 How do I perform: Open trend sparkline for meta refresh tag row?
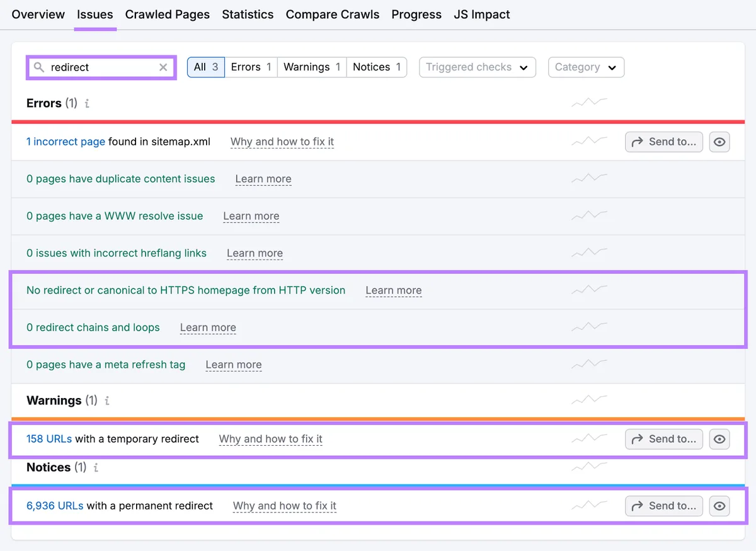[590, 365]
